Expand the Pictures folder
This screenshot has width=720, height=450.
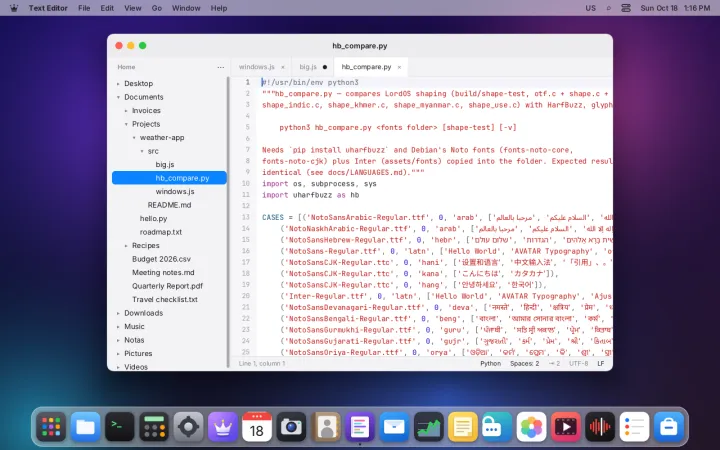[x=118, y=354]
